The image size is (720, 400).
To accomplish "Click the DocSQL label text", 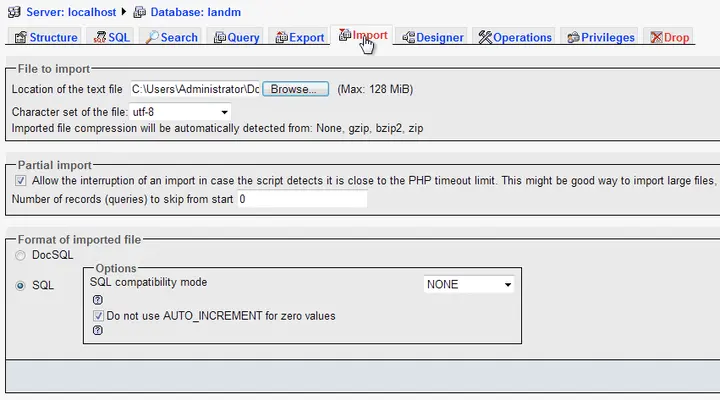I will 52,255.
